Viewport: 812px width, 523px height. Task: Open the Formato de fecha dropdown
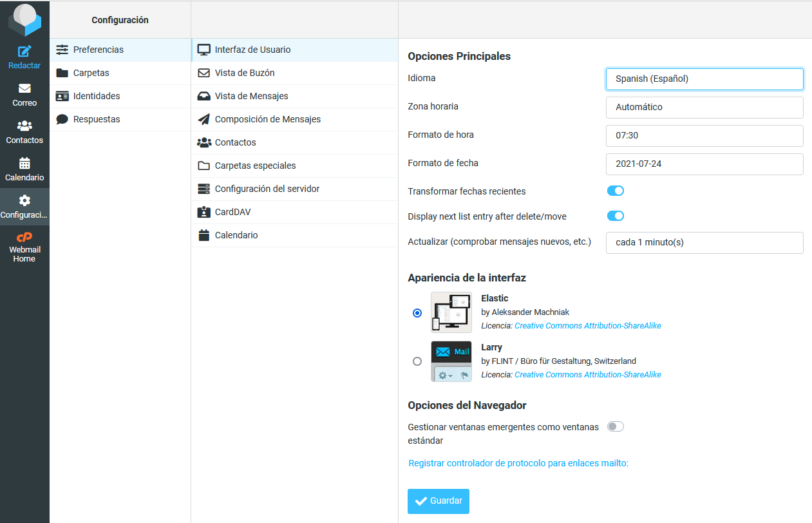pos(704,164)
